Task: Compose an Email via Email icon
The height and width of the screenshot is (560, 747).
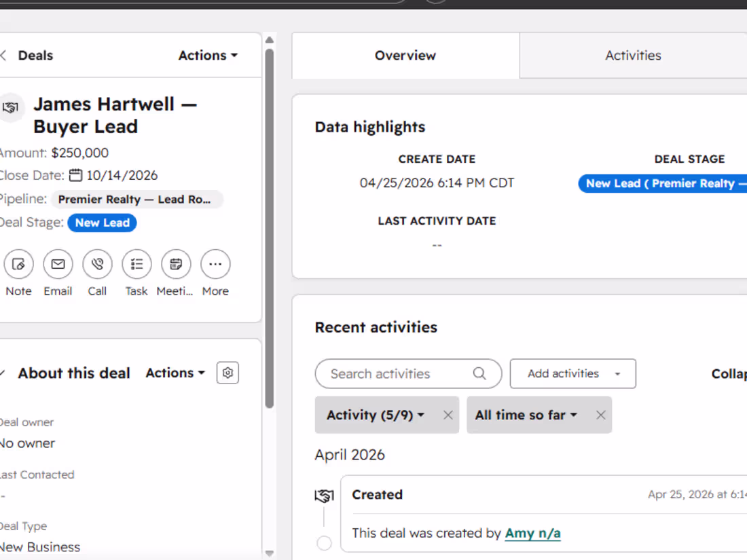Action: tap(58, 264)
